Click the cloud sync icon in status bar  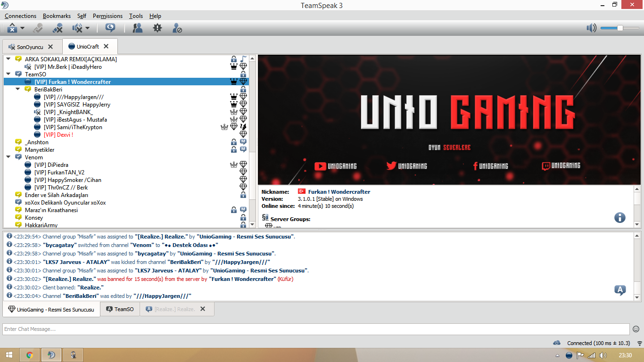(x=557, y=343)
